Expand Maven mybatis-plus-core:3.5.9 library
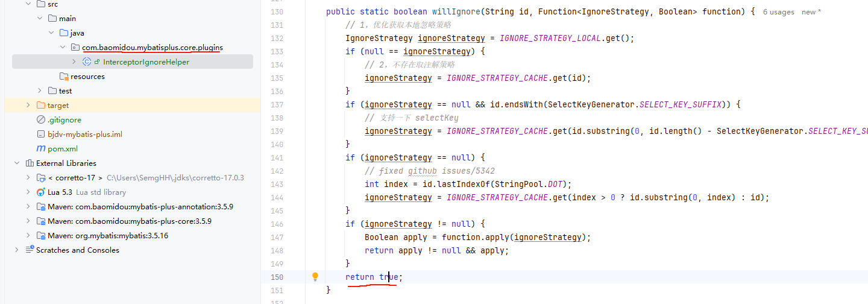This screenshot has width=868, height=304. 28,221
